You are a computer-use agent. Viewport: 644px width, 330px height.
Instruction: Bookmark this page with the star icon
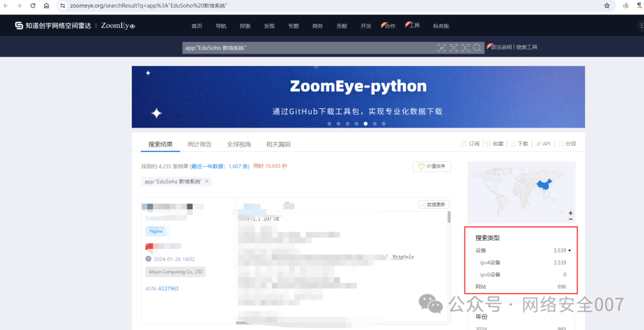tap(606, 6)
